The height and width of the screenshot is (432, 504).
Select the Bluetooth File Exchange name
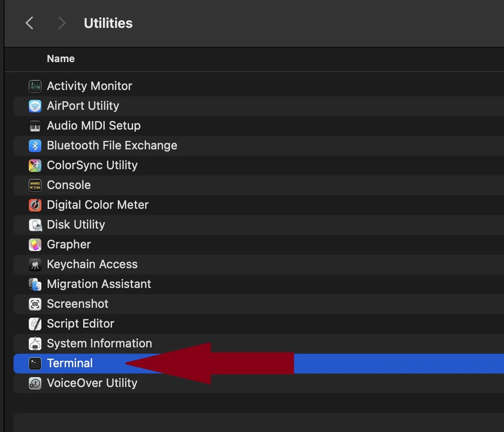click(x=112, y=145)
